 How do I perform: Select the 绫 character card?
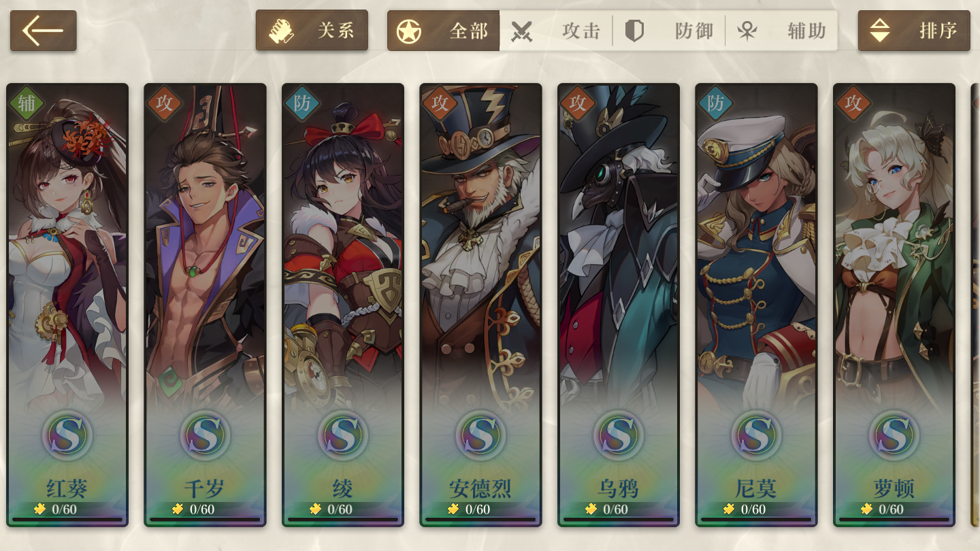pyautogui.click(x=343, y=305)
